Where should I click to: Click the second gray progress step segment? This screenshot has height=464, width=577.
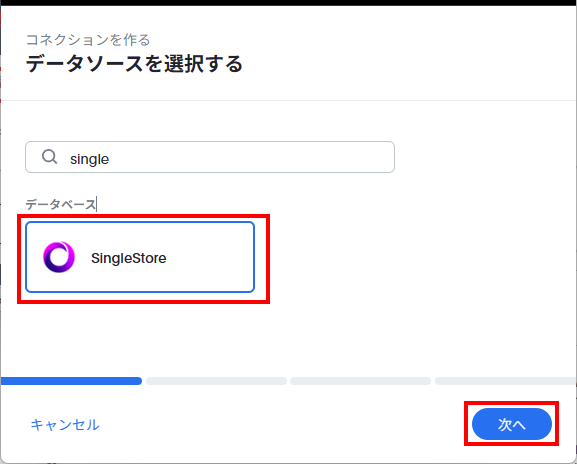[216, 381]
